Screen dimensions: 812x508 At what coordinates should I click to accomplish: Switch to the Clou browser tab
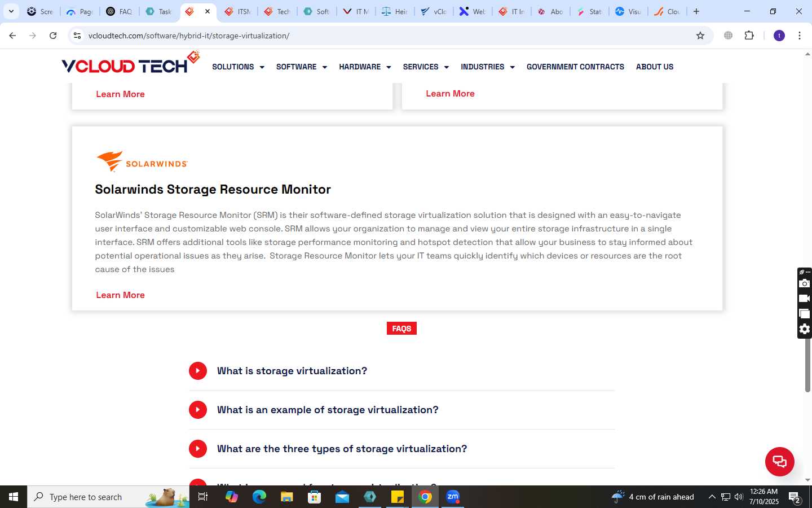(x=668, y=11)
